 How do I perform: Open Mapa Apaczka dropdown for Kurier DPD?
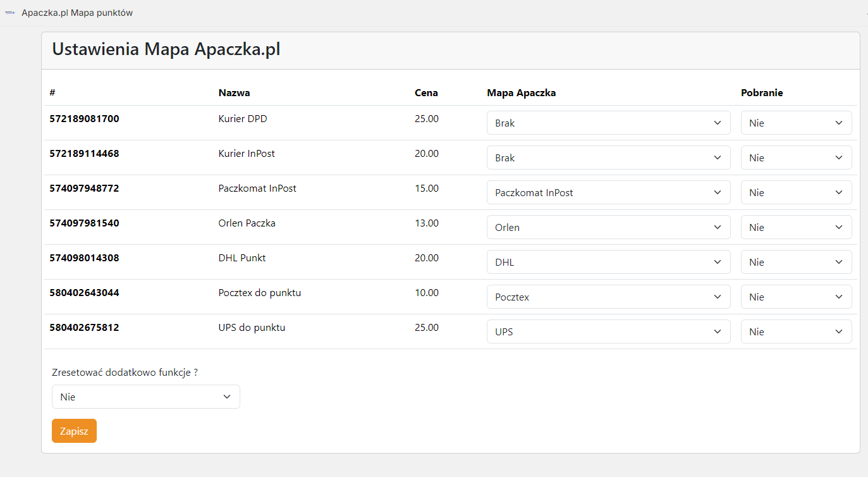[608, 123]
